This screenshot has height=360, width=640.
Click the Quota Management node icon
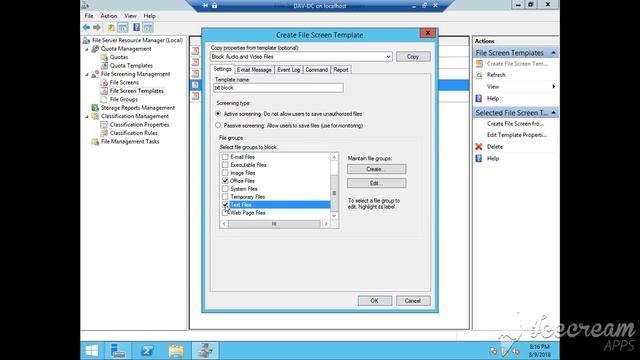click(95, 49)
